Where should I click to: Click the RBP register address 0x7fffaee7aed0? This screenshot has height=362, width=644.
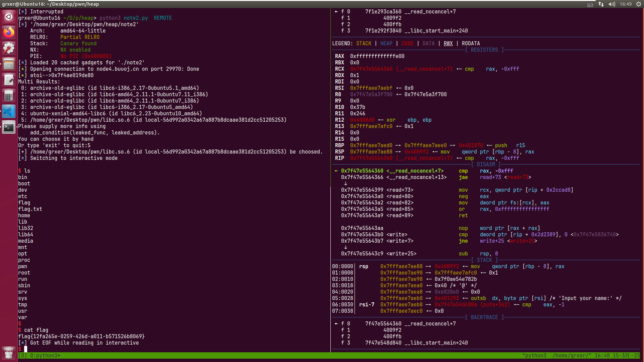(371, 145)
